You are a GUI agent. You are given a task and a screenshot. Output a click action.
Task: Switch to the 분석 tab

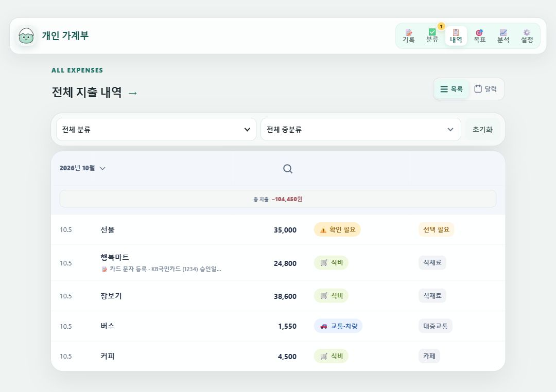click(503, 36)
